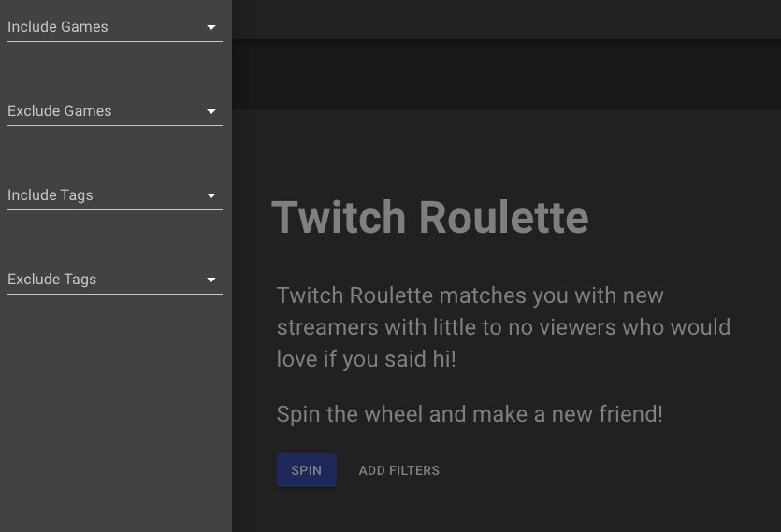
Task: Click the "Spin the wheel" tagline text
Action: [x=470, y=414]
